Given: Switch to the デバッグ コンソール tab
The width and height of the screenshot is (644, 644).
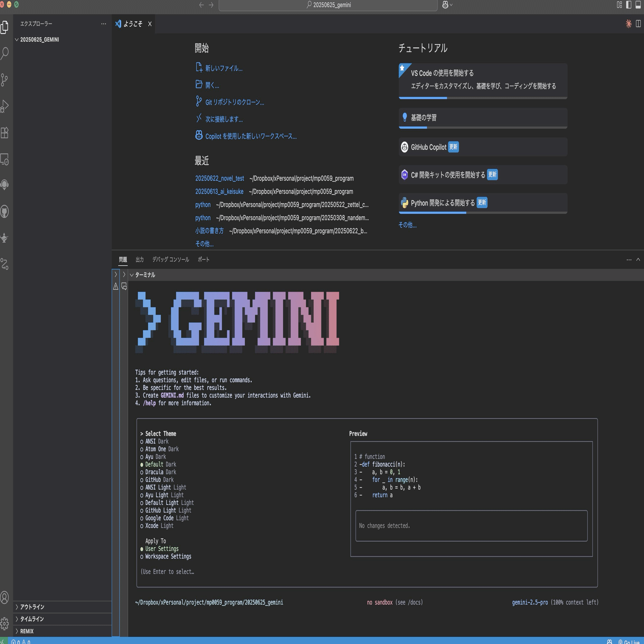Looking at the screenshot, I should click(x=170, y=259).
